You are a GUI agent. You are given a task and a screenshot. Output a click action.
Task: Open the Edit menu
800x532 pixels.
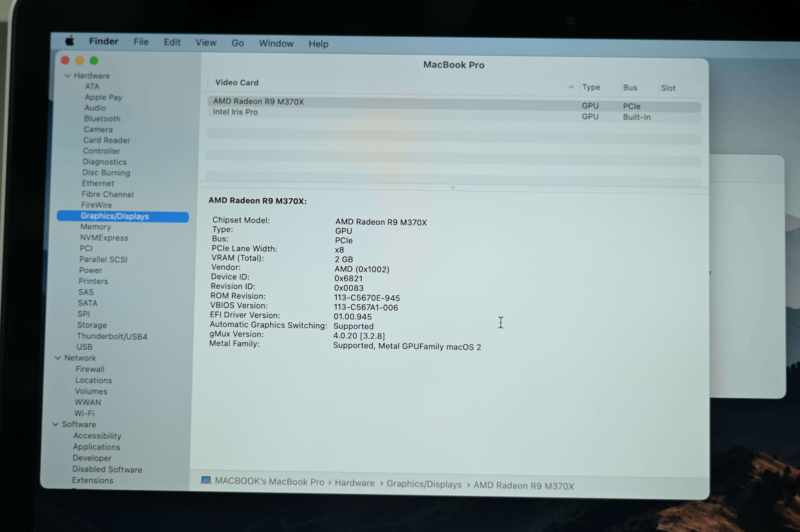(172, 42)
